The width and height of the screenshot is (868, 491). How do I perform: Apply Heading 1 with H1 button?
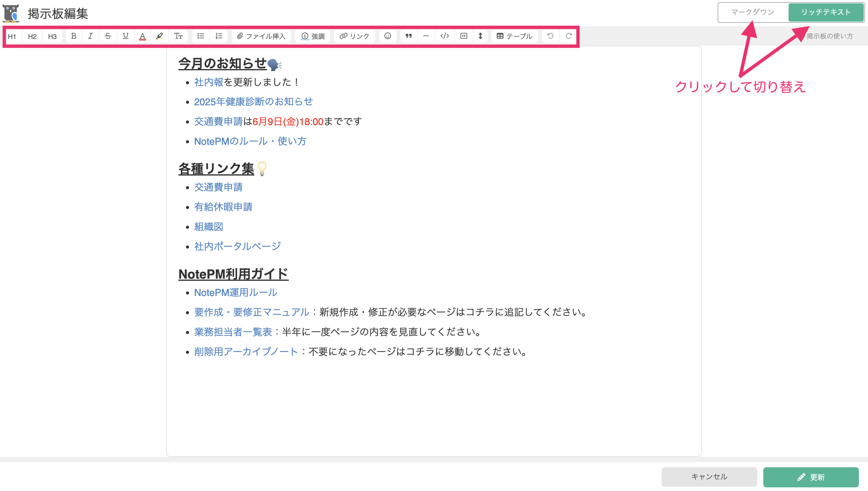tap(12, 37)
